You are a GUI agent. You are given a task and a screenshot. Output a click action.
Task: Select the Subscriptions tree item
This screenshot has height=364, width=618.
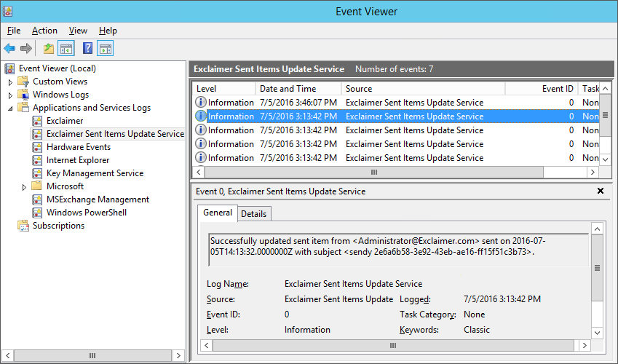tap(58, 226)
